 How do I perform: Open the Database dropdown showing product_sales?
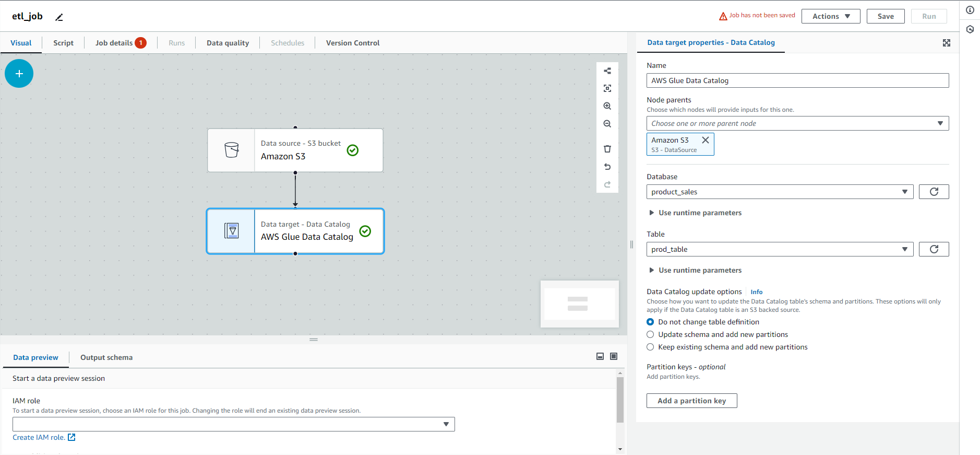pos(780,192)
